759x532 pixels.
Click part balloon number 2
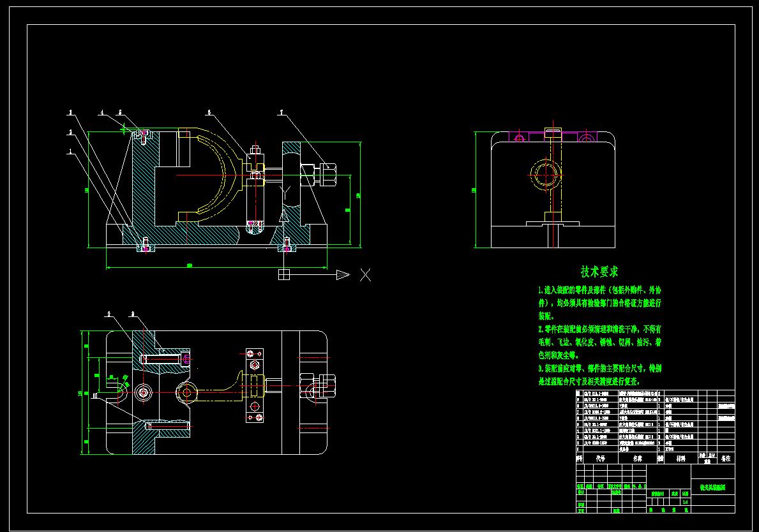click(71, 132)
